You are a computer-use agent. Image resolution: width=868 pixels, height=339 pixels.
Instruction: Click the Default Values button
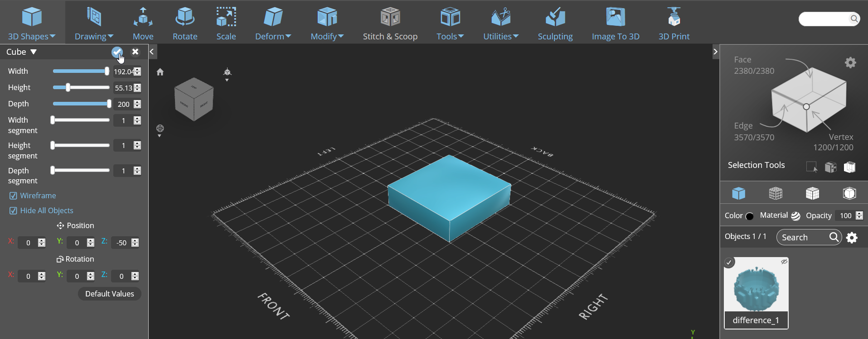[x=110, y=294]
